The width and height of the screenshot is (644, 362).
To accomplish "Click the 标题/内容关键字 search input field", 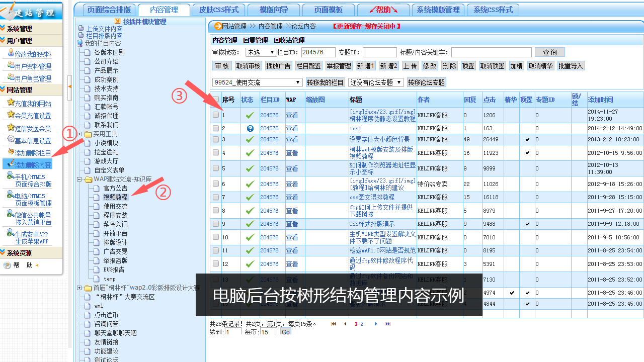I will (x=491, y=52).
